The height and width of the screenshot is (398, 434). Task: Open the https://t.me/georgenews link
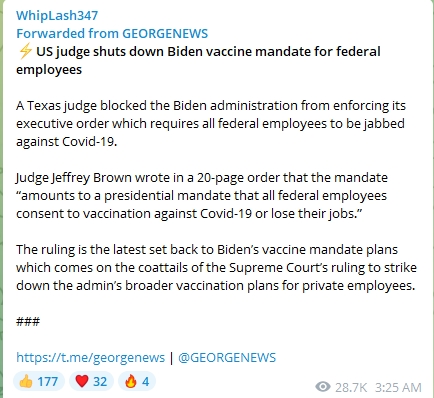point(90,357)
